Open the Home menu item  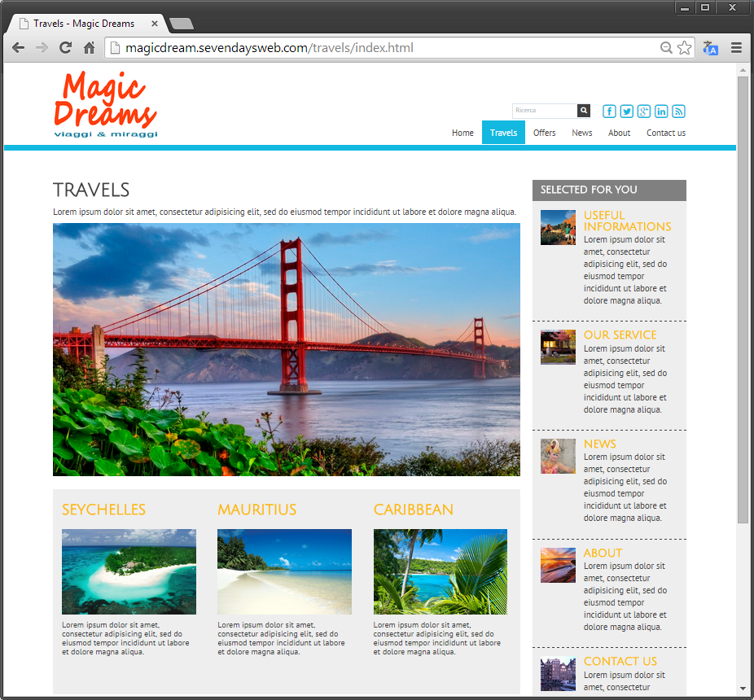tap(462, 133)
